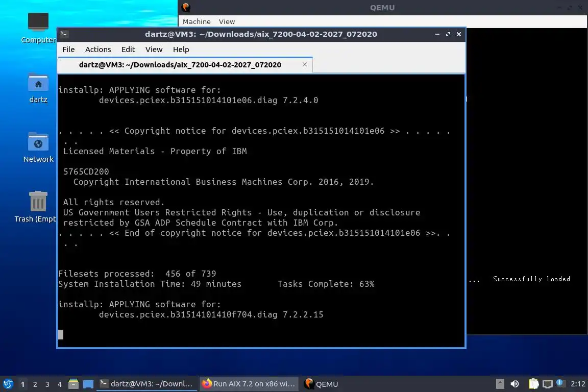Switch to the Firefox 'Run AIX 7.2' taskbar entry
This screenshot has width=588, height=392.
249,384
